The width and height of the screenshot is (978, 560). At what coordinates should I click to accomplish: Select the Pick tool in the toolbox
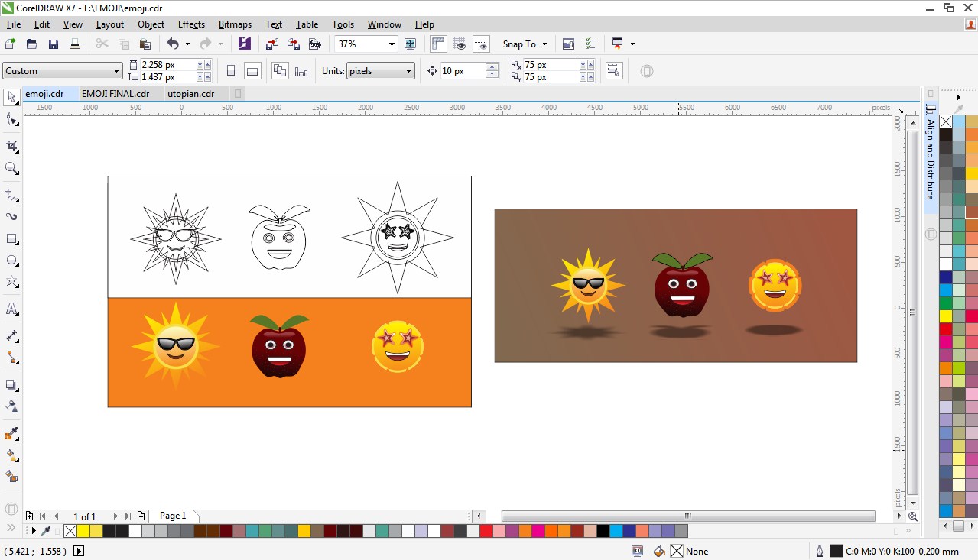click(x=11, y=97)
